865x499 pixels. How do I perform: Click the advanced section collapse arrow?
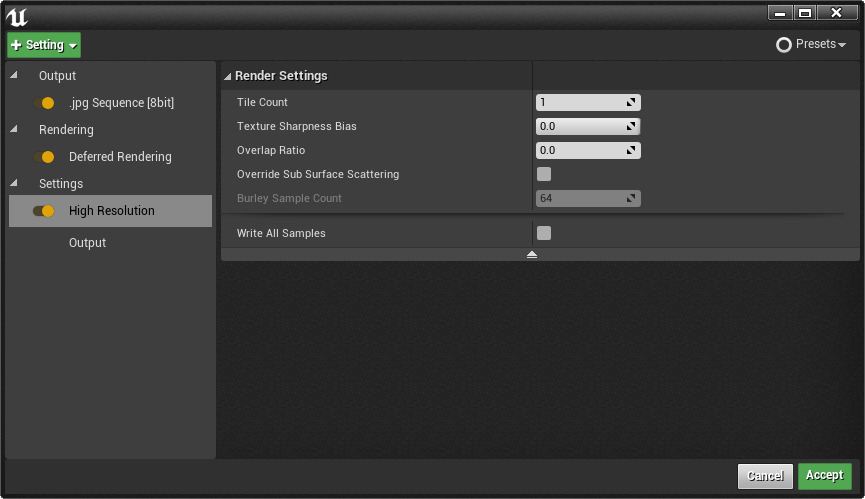(532, 255)
